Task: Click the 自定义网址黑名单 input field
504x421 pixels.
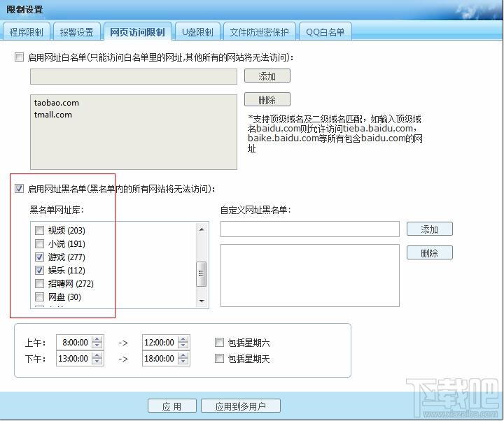Action: coord(310,229)
